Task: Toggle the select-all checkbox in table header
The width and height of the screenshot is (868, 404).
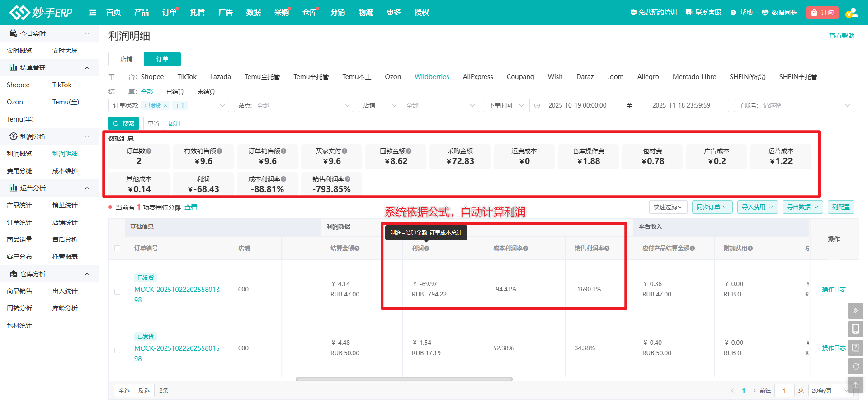Action: [118, 249]
